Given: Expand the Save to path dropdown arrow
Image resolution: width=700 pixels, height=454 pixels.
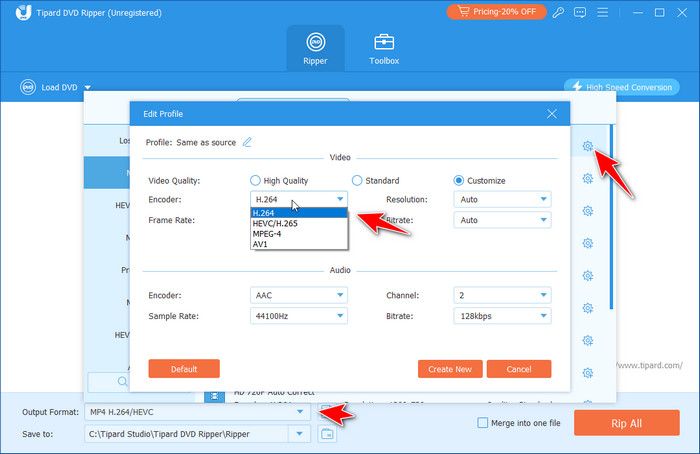Looking at the screenshot, I should (300, 433).
